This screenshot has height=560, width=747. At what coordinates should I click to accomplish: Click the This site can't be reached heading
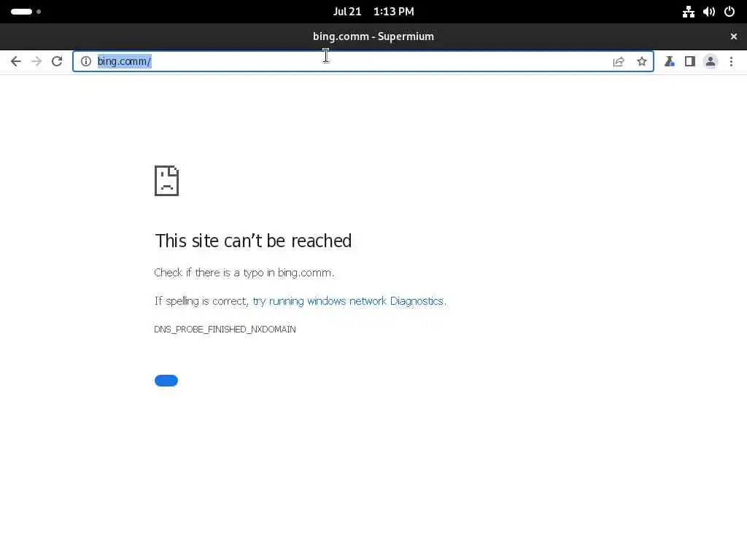point(253,241)
